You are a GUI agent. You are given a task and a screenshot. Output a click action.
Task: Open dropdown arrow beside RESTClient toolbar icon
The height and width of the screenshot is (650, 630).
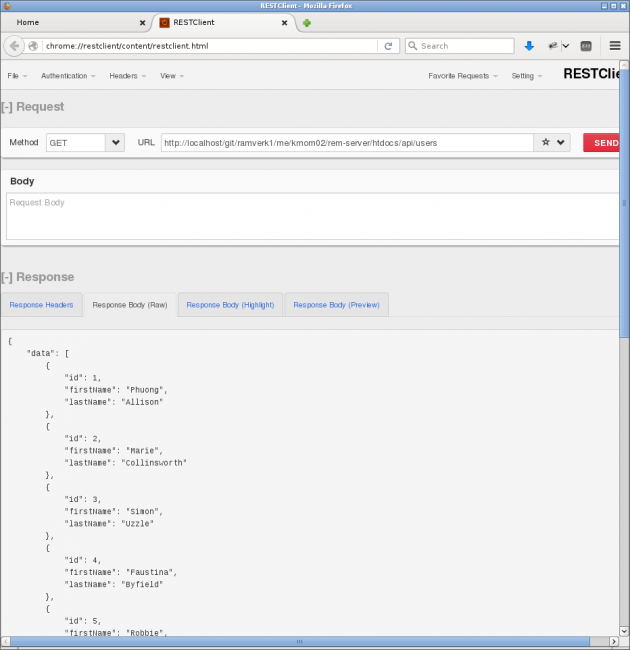point(566,46)
